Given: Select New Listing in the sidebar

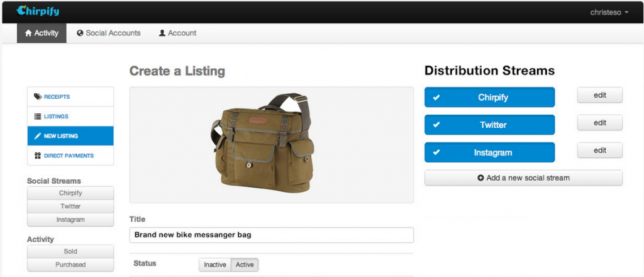Looking at the screenshot, I should 70,136.
